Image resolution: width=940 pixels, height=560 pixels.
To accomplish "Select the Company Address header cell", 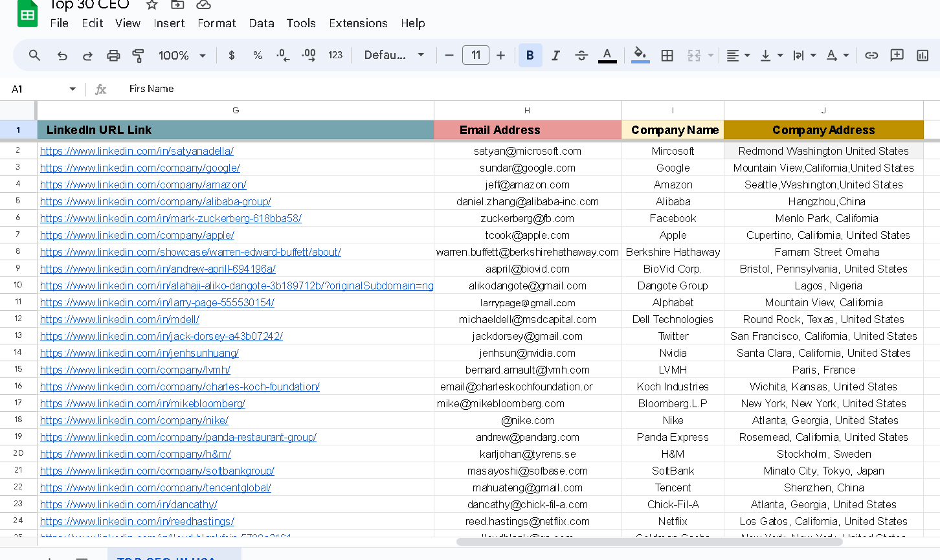I will [823, 130].
